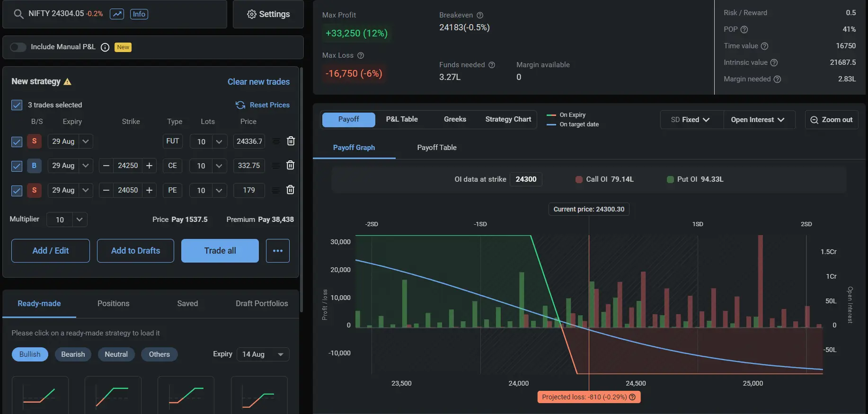Toggle Include Manual P&L switch
Screen dimensions: 868x414
pyautogui.click(x=18, y=47)
